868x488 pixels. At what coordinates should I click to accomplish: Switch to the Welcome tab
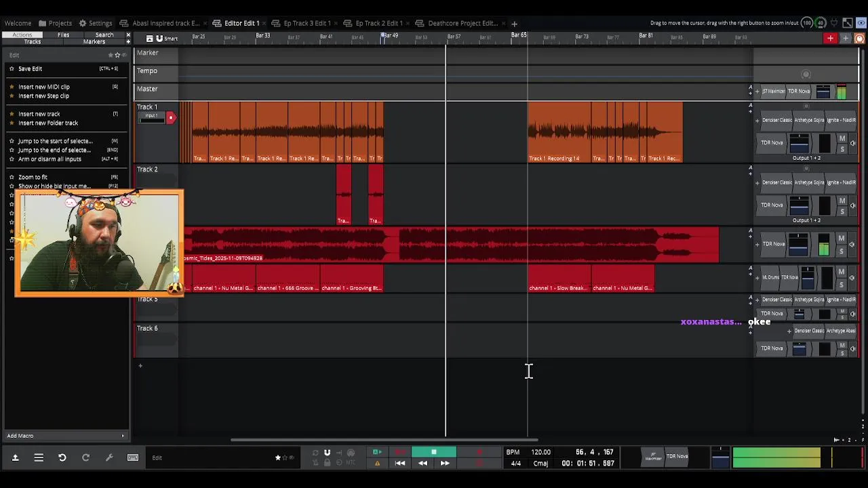(x=18, y=23)
